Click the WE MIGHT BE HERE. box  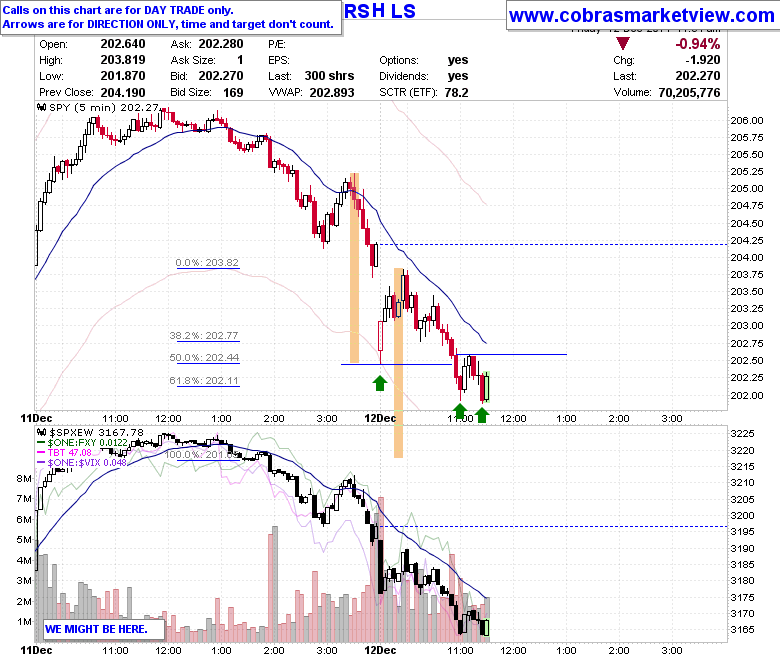[104, 629]
